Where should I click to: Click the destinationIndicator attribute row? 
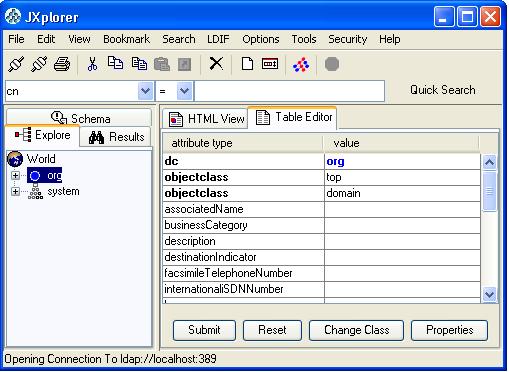(322, 257)
